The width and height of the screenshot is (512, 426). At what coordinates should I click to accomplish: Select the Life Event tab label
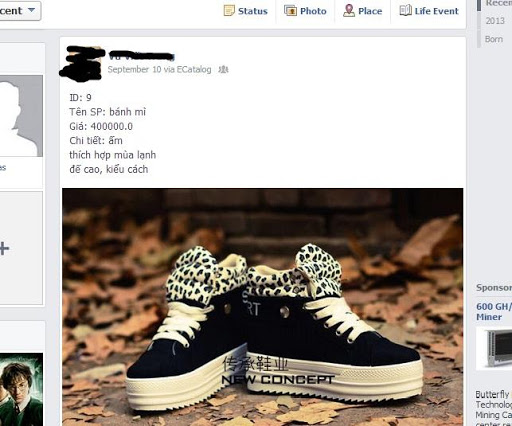point(437,11)
